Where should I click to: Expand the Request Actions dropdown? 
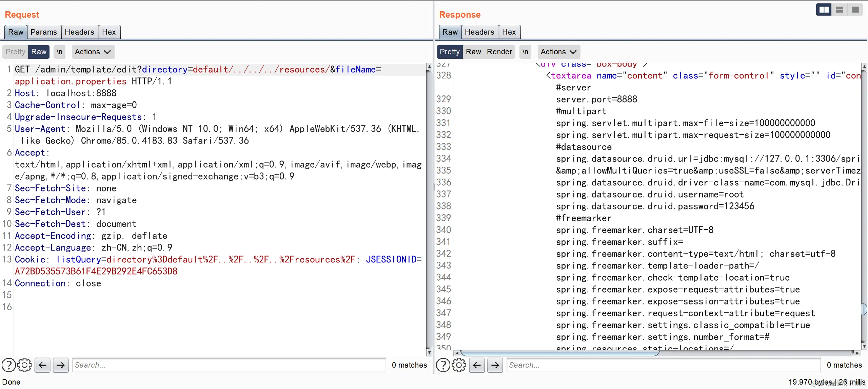93,52
